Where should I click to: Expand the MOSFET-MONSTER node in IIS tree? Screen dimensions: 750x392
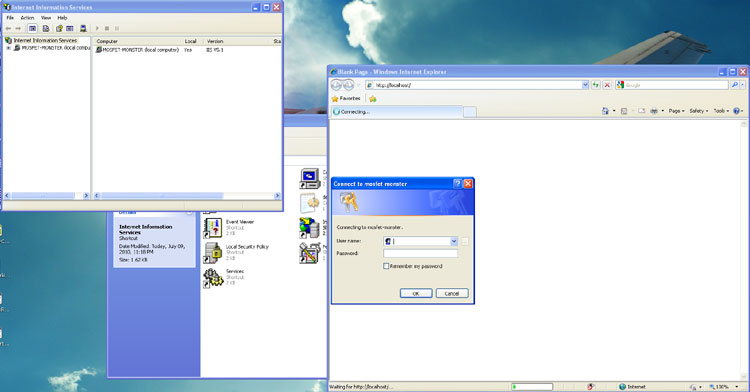(x=8, y=48)
